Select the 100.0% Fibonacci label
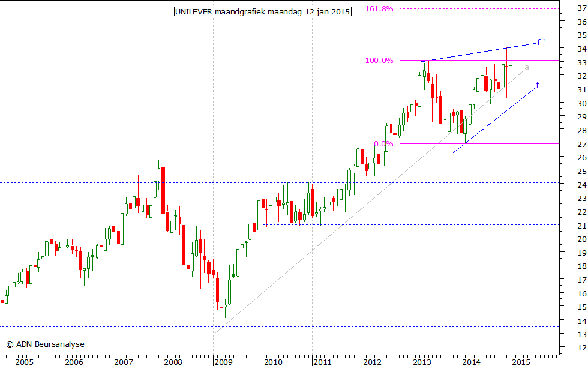Viewport: 588px width, 366px height. click(x=379, y=61)
